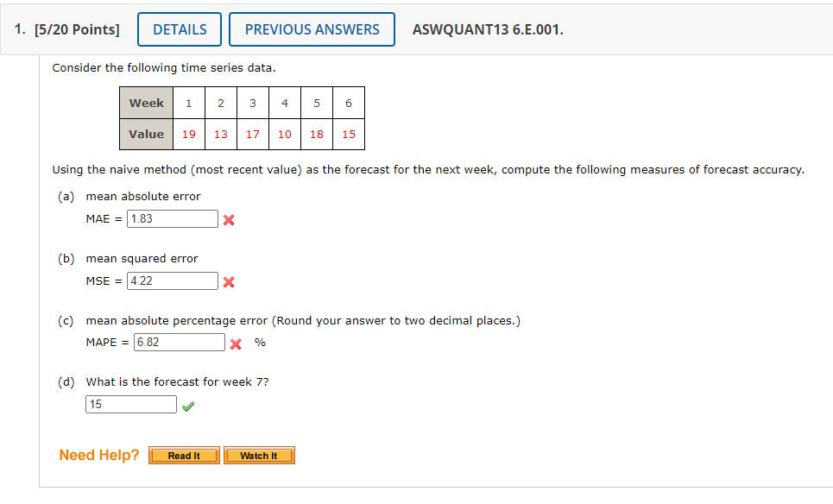Select the MSE answer input field

[172, 280]
